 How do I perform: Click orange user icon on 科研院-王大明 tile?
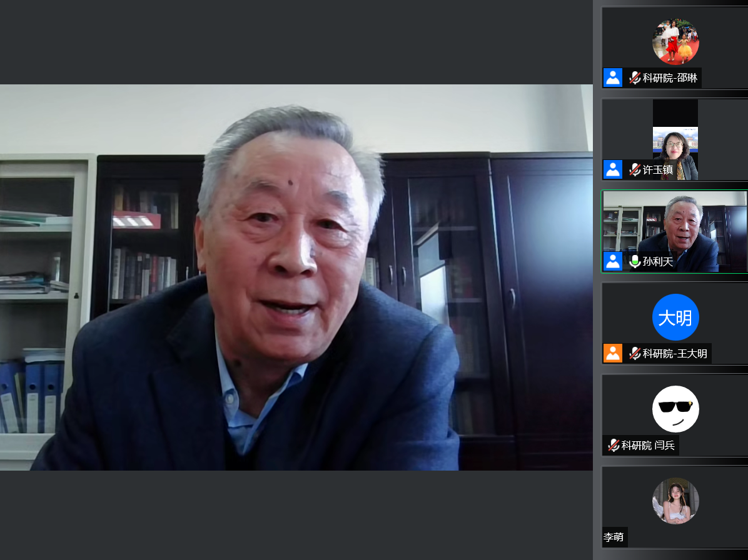613,354
